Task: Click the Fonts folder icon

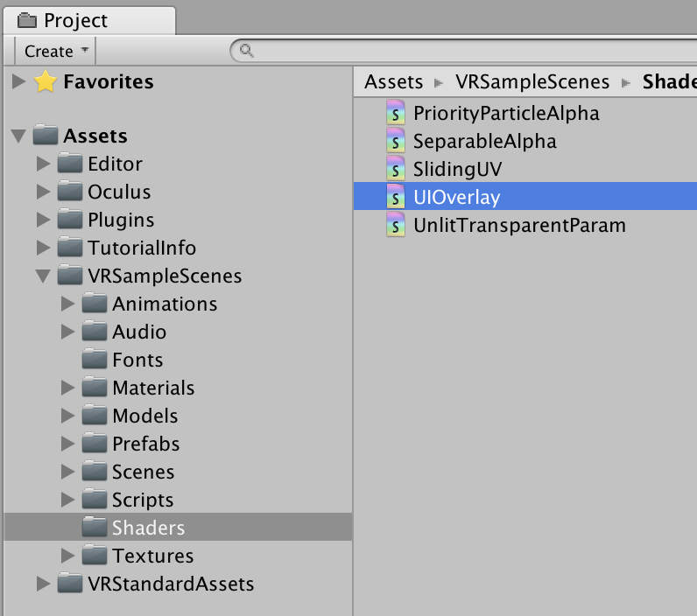Action: click(95, 360)
